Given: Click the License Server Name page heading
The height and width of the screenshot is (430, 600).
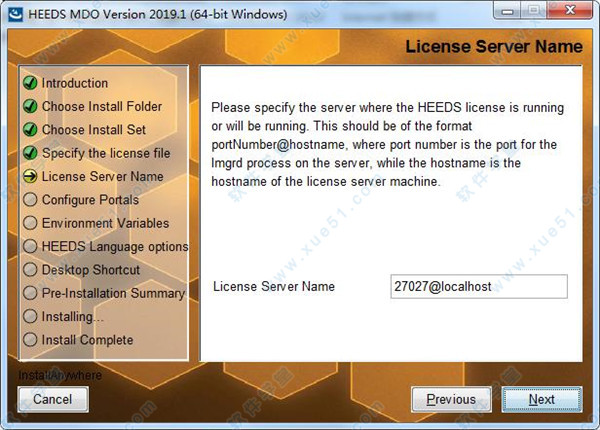Looking at the screenshot, I should (494, 46).
